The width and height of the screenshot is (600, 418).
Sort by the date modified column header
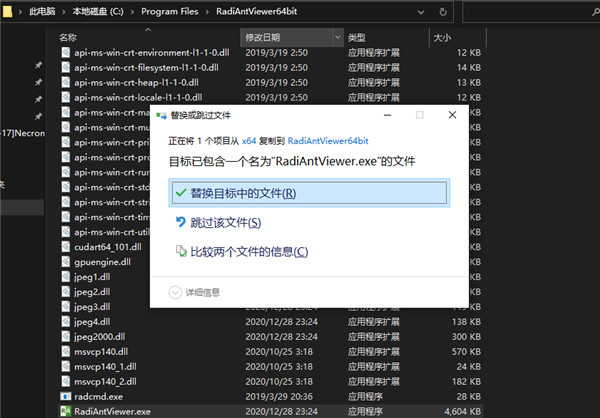pos(262,38)
